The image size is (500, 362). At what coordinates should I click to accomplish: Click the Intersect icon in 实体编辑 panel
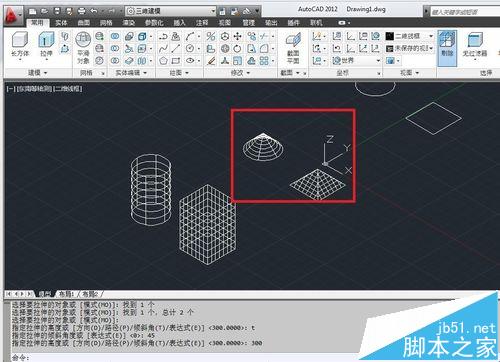(x=115, y=61)
